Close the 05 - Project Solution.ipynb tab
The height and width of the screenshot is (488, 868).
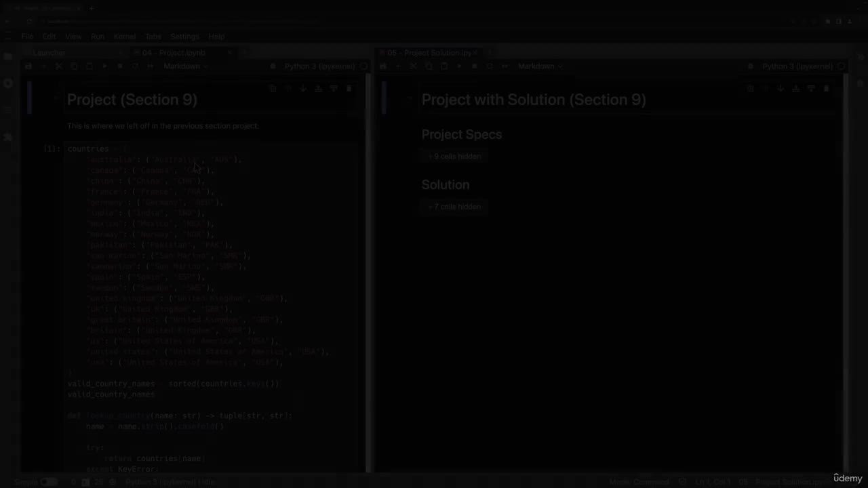[475, 53]
